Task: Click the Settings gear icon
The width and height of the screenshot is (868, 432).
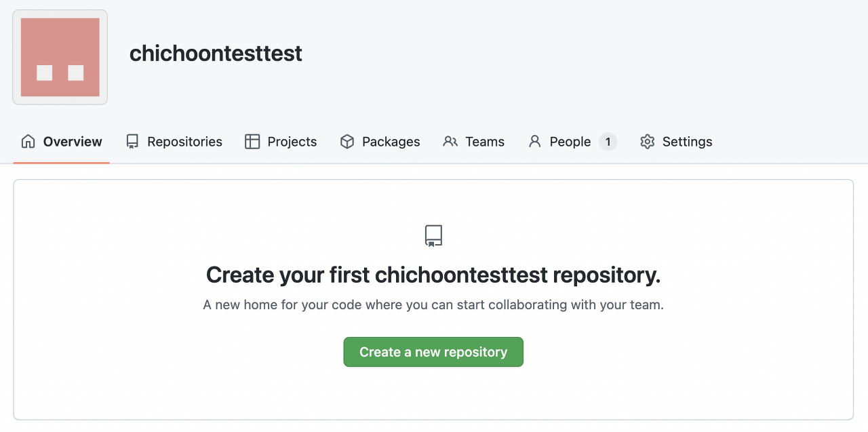Action: [x=648, y=142]
